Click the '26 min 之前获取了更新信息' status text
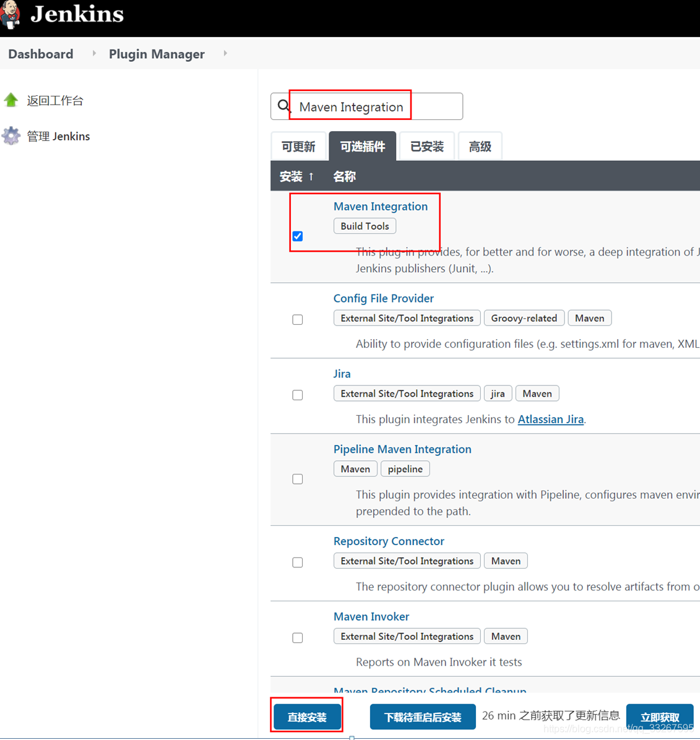The image size is (700, 740). click(x=551, y=715)
